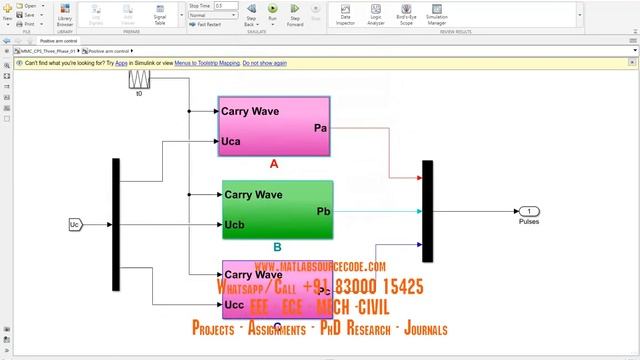The height and width of the screenshot is (360, 640).
Task: Expand the Save dropdown arrow
Action: [x=42, y=15]
